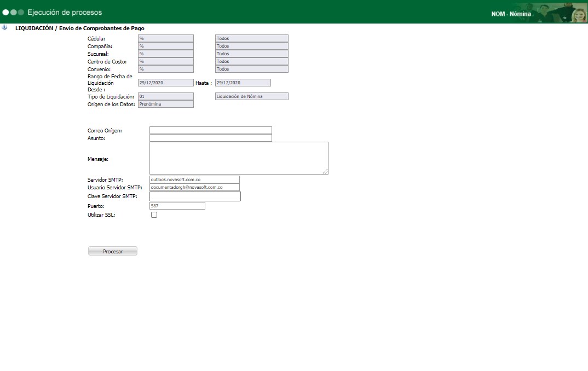Image resolution: width=588 pixels, height=371 pixels.
Task: Click the Tipo de Liquidación label
Action: 111,97
